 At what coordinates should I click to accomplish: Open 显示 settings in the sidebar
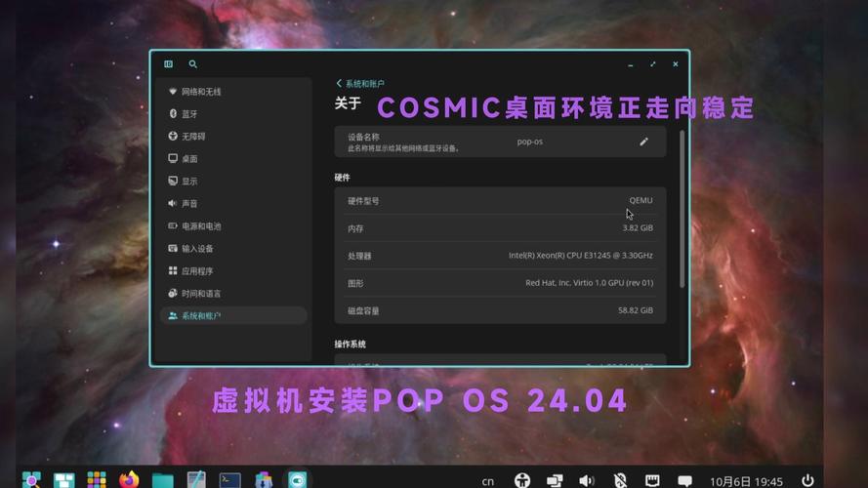click(233, 181)
